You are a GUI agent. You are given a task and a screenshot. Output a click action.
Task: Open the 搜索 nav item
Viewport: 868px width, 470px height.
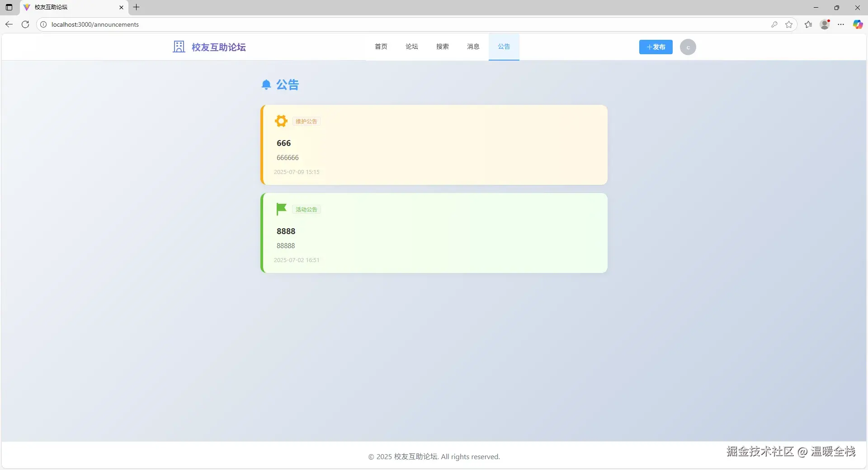click(x=443, y=47)
